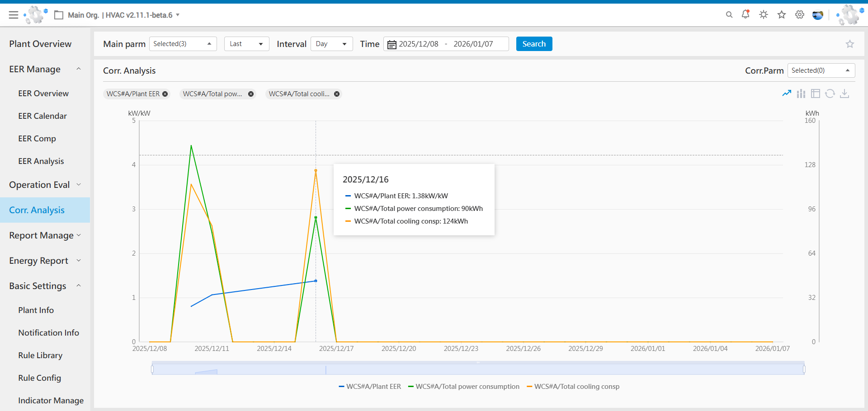The height and width of the screenshot is (411, 868).
Task: Open the Main parm dropdown
Action: (x=183, y=44)
